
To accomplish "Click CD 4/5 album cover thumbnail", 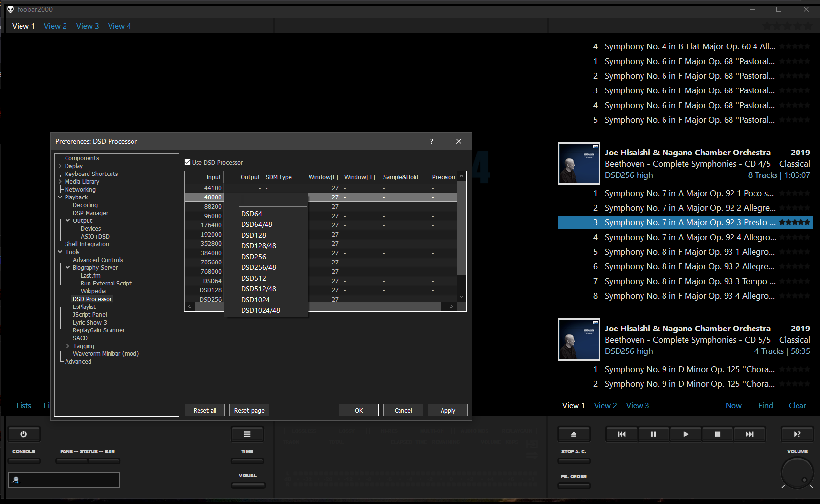I will [x=579, y=164].
